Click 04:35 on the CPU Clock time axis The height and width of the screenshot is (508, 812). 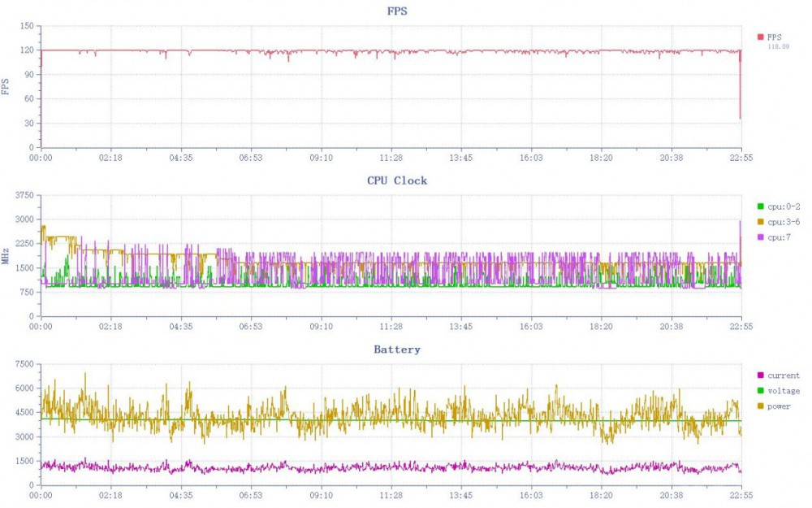(x=181, y=327)
